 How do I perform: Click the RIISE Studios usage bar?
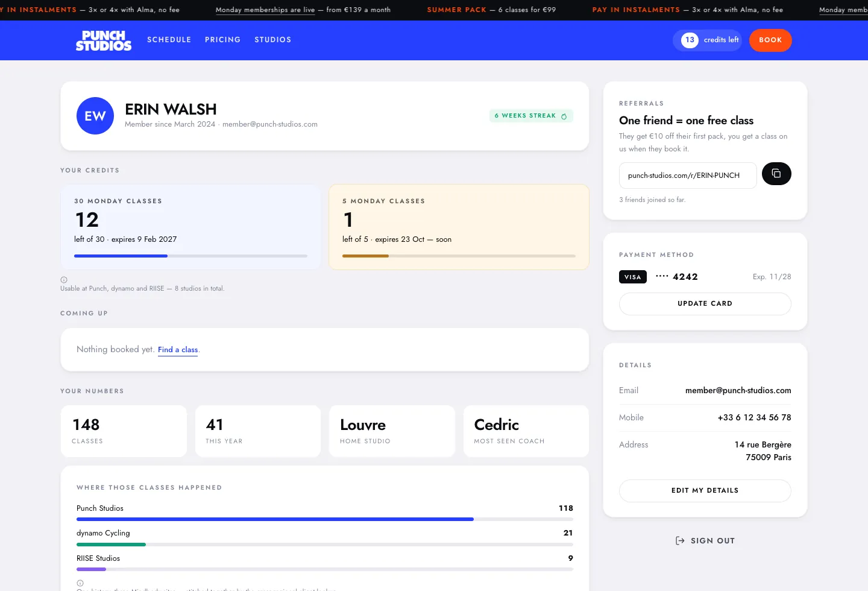click(x=325, y=569)
